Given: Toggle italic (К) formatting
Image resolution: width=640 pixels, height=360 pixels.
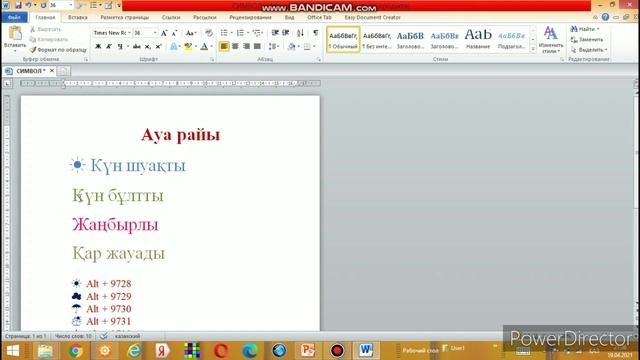Looking at the screenshot, I should pos(109,47).
